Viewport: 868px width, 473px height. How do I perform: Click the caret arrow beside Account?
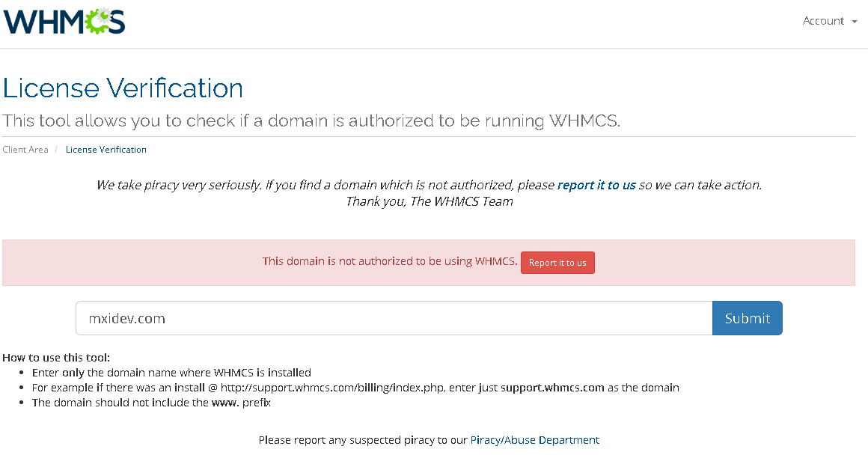point(854,22)
